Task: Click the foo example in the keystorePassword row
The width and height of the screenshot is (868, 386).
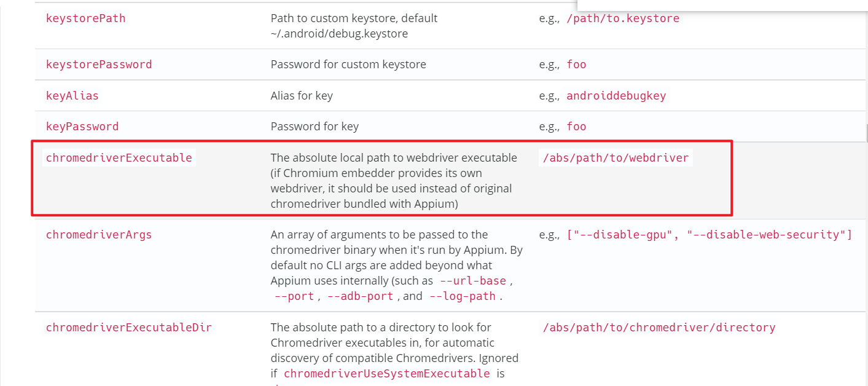Action: [576, 65]
